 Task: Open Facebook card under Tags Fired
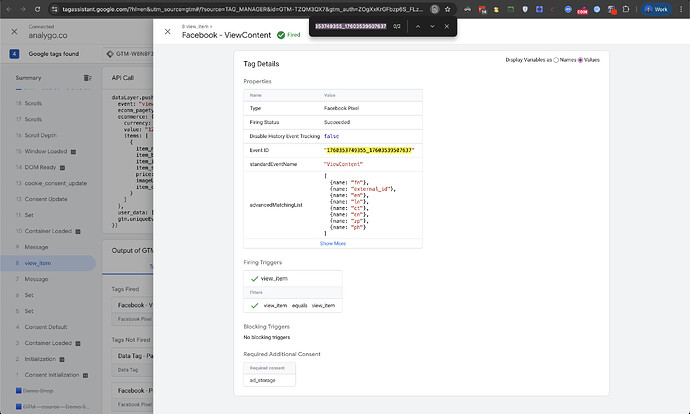point(132,311)
